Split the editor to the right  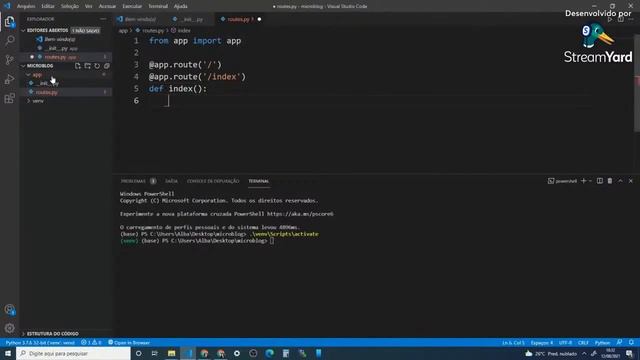[620, 19]
